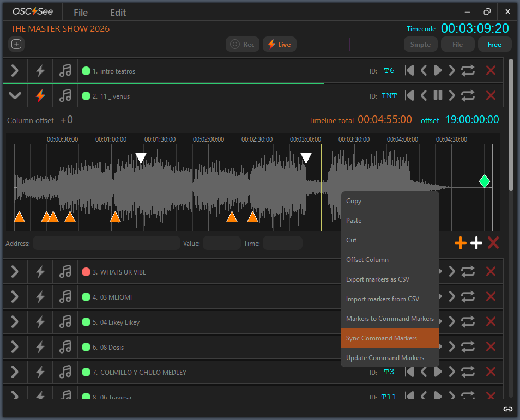The height and width of the screenshot is (420, 520).
Task: Add a new track with plus icon
Action: (16, 44)
